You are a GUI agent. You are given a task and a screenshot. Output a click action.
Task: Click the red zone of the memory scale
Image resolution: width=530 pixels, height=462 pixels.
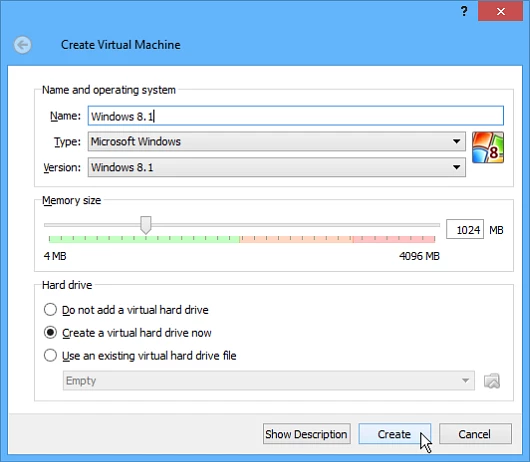tap(394, 239)
